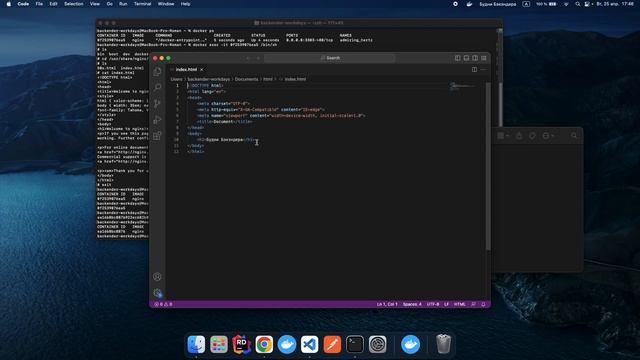Open the Manage gear in the activity bar
Image resolution: width=640 pixels, height=360 pixels.
pos(157,293)
